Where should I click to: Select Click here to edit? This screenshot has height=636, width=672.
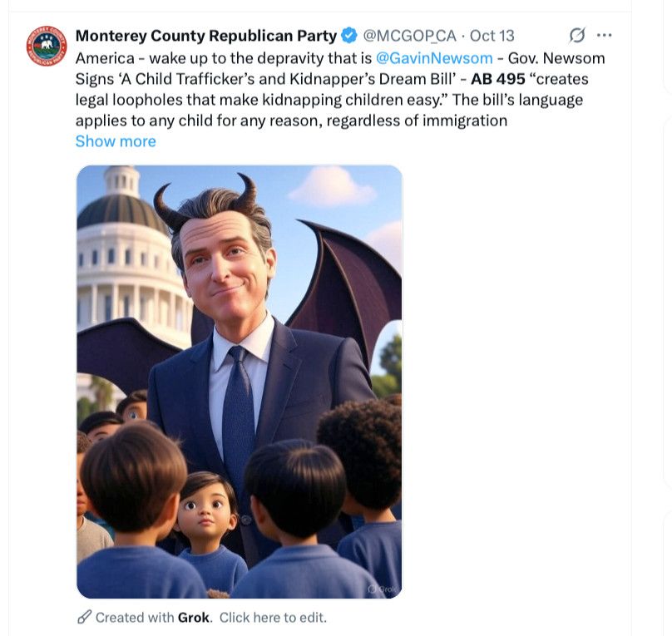pos(273,618)
